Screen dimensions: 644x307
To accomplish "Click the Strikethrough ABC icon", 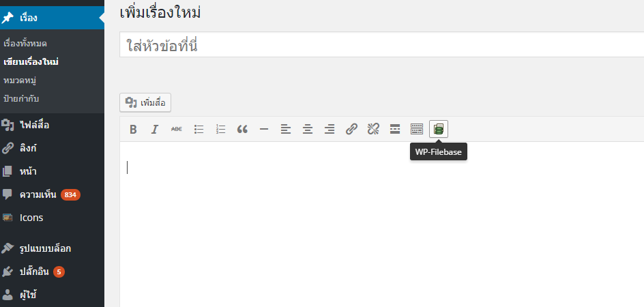I will click(177, 130).
